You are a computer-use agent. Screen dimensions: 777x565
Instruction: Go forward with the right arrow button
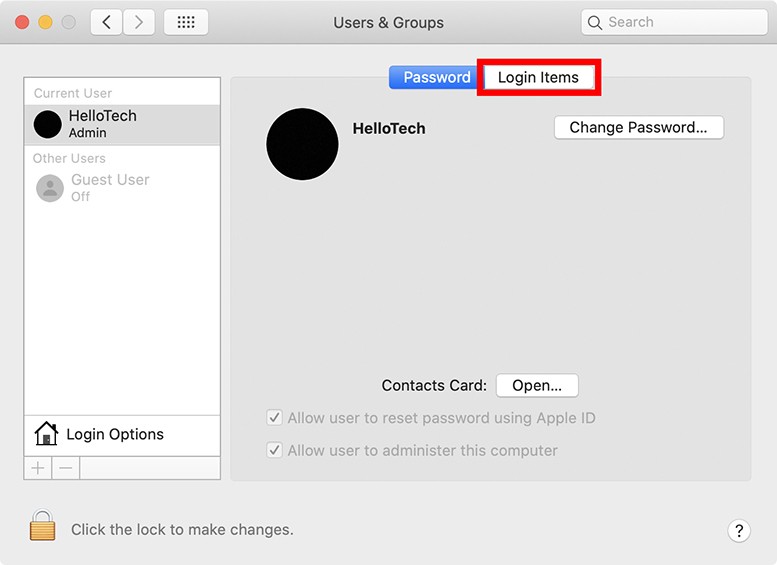click(138, 22)
